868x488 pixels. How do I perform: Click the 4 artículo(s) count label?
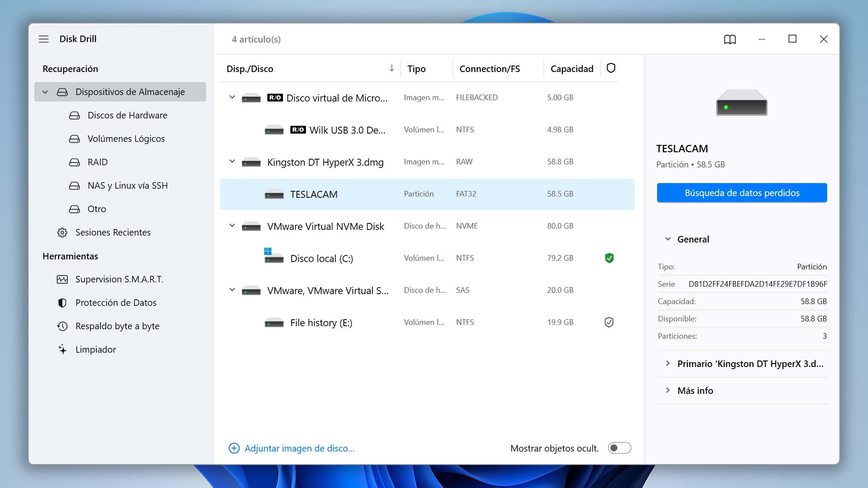(256, 39)
